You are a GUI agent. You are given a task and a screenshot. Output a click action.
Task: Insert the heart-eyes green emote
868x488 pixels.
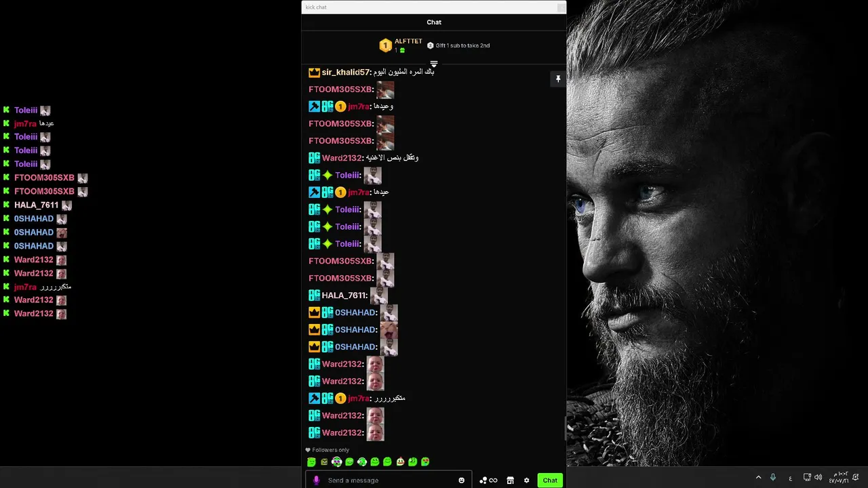click(x=425, y=462)
